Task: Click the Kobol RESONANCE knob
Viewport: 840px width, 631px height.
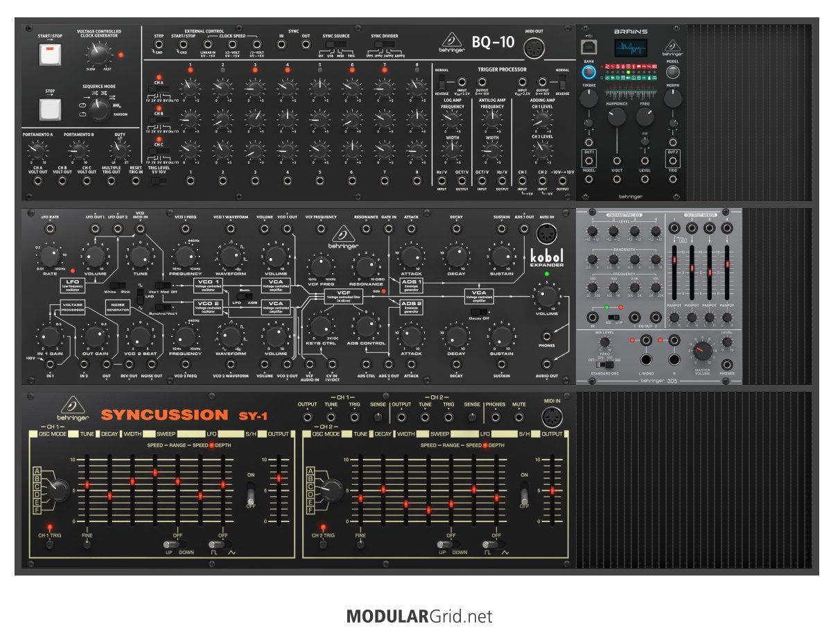Action: [x=366, y=267]
